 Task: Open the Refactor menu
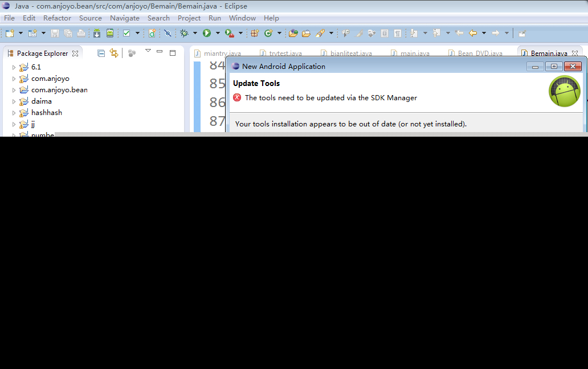point(57,18)
